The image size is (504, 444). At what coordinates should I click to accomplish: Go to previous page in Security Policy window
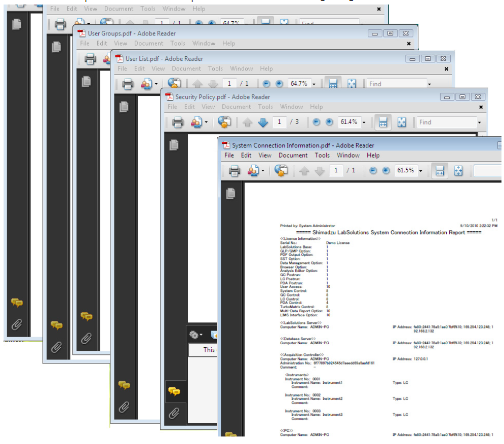point(247,123)
